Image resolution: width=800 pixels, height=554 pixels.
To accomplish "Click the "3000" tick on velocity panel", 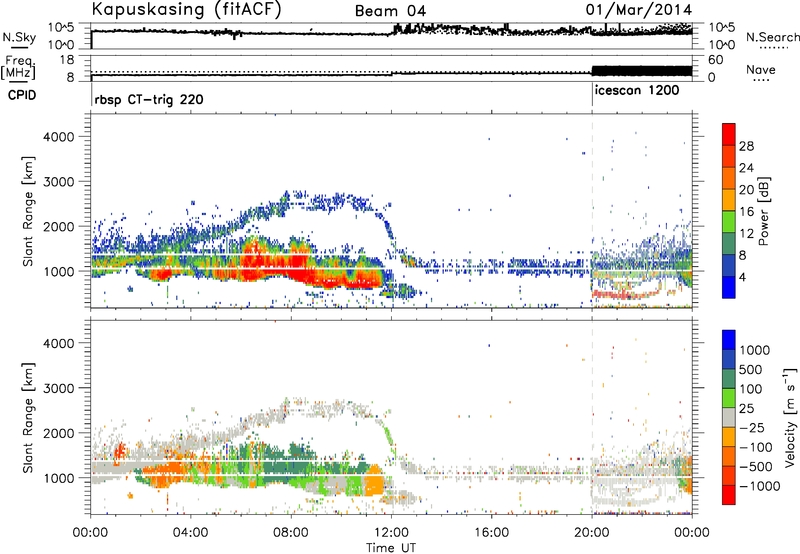I will pos(58,388).
